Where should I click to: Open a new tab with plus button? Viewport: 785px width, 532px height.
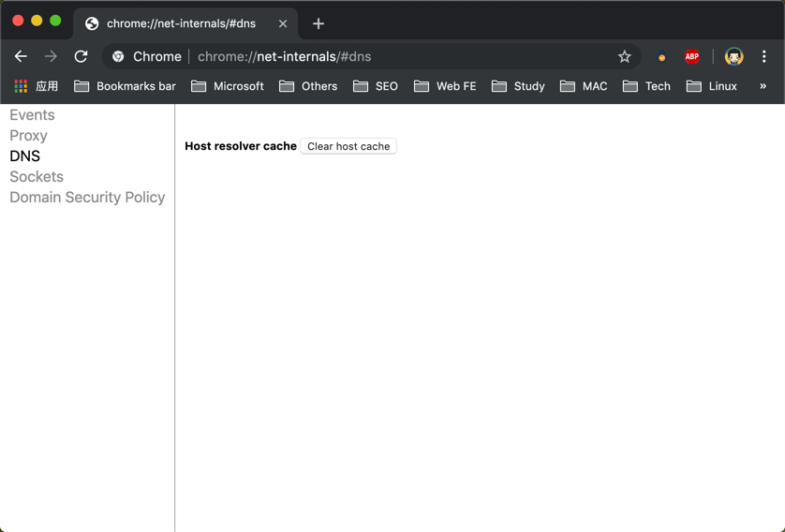(318, 23)
